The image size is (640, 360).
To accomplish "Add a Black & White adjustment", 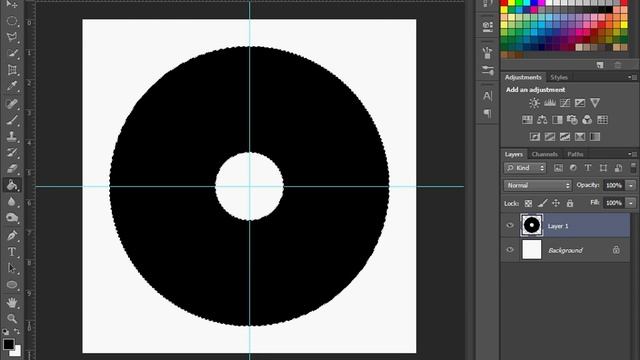I will 557,120.
